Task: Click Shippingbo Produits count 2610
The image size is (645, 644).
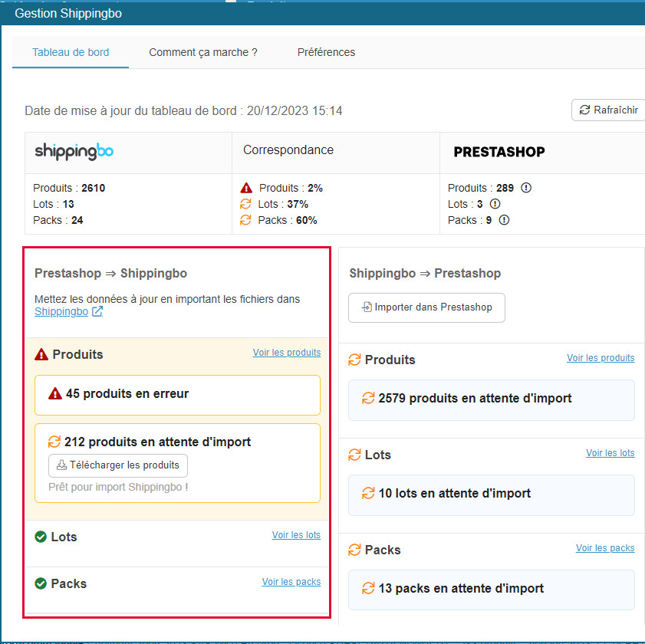Action: coord(94,188)
